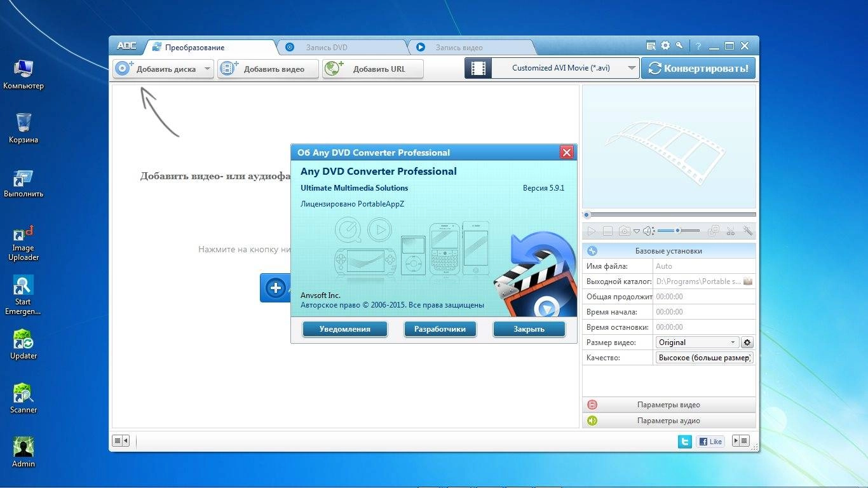Open snapshot options arrow next to camera
868x488 pixels.
click(636, 231)
